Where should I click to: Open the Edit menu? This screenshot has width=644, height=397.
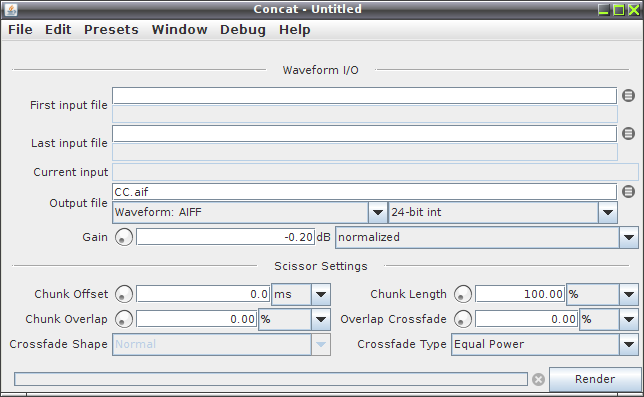(58, 30)
